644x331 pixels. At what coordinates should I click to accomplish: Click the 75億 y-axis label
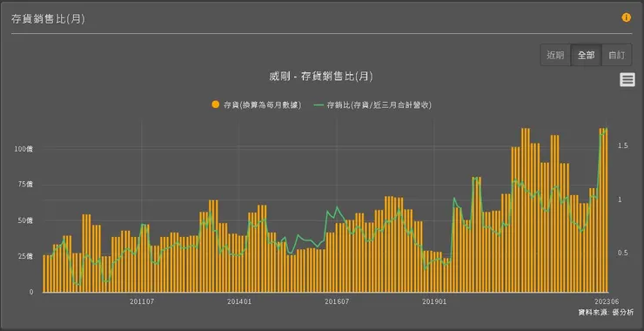25,184
